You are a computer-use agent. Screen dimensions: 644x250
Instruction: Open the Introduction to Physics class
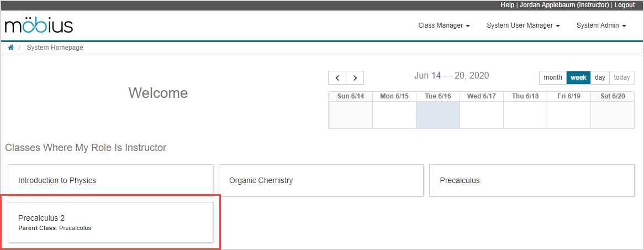click(110, 180)
